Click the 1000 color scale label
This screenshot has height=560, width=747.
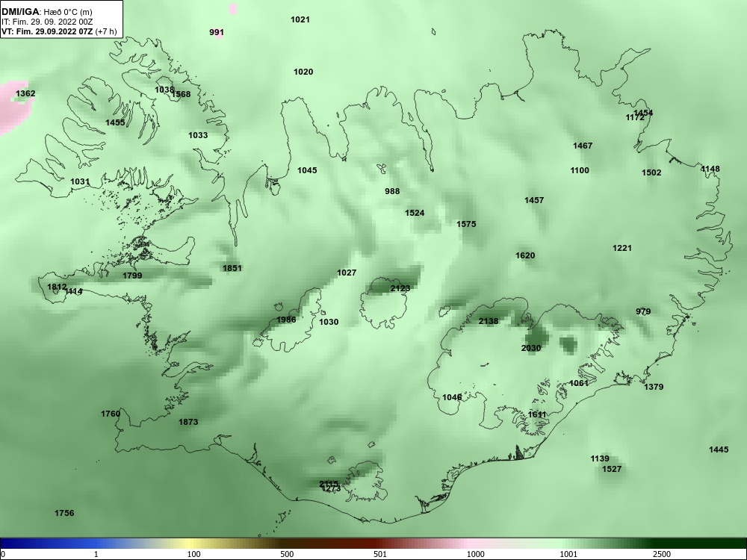pyautogui.click(x=475, y=554)
